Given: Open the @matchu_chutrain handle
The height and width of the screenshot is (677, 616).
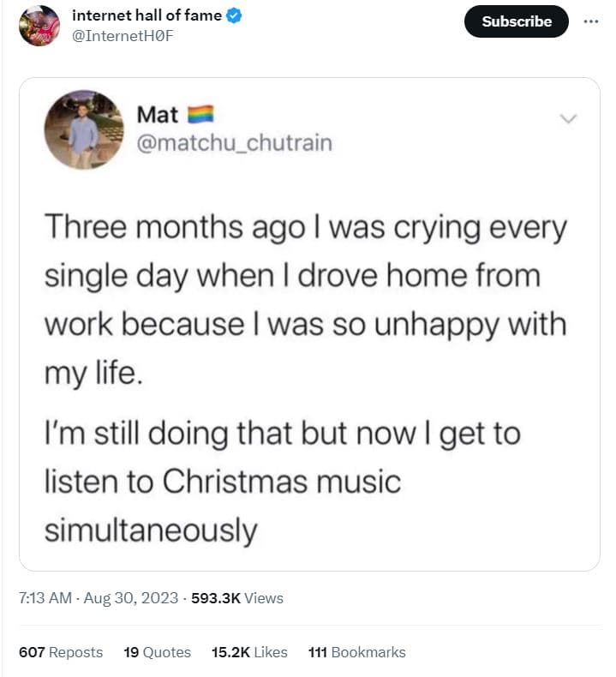Looking at the screenshot, I should [x=235, y=143].
